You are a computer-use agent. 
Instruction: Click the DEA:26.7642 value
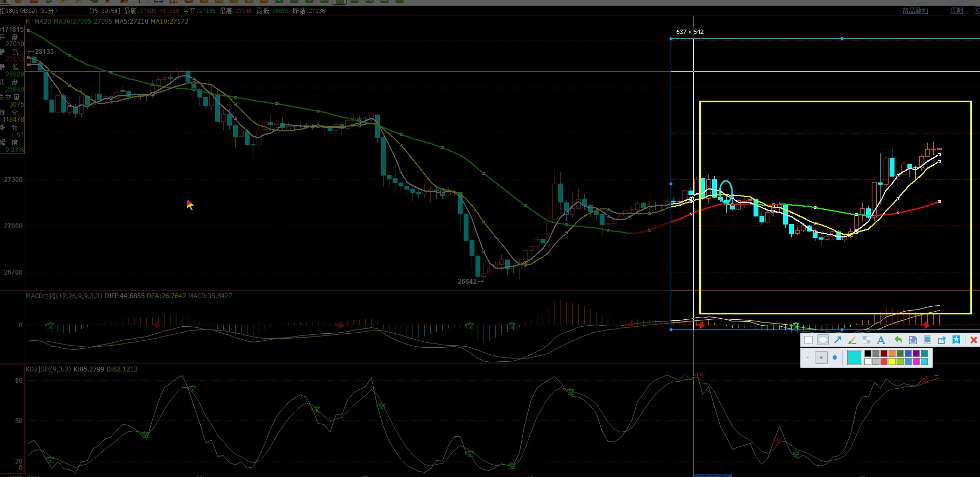pyautogui.click(x=167, y=296)
